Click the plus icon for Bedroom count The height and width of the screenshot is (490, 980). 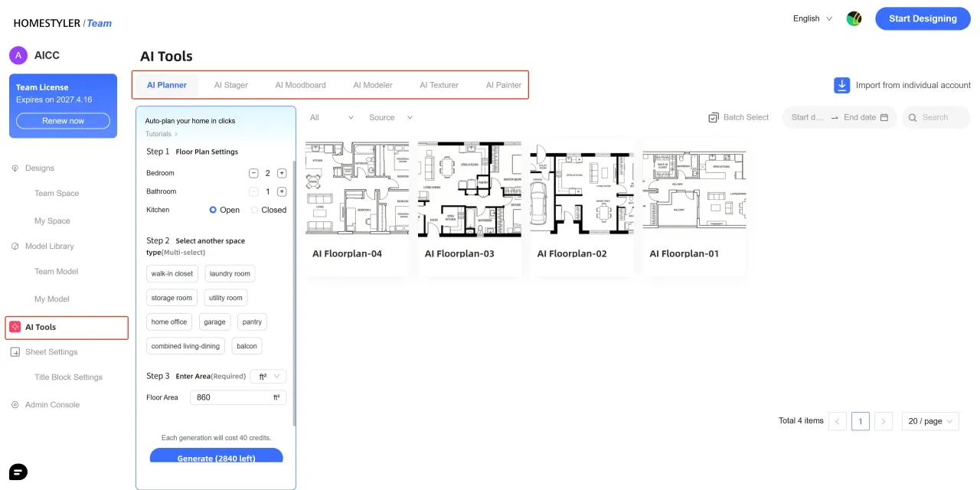[x=282, y=173]
